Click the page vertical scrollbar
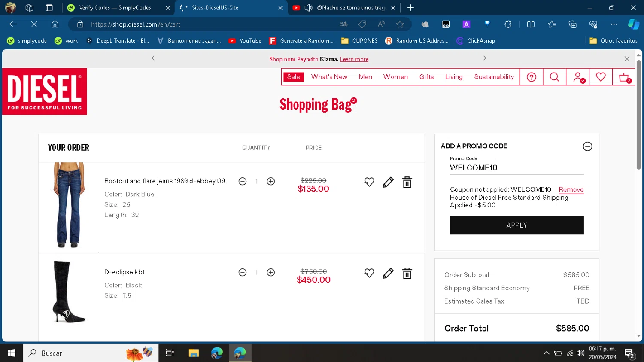The image size is (644, 362). click(639, 115)
